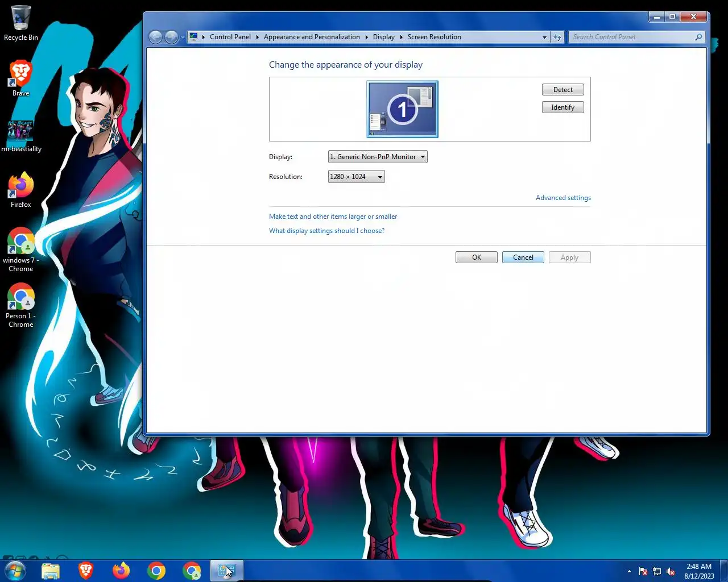Launch Brave from the desktop shortcut
Screen dimensions: 728x582
(20, 78)
